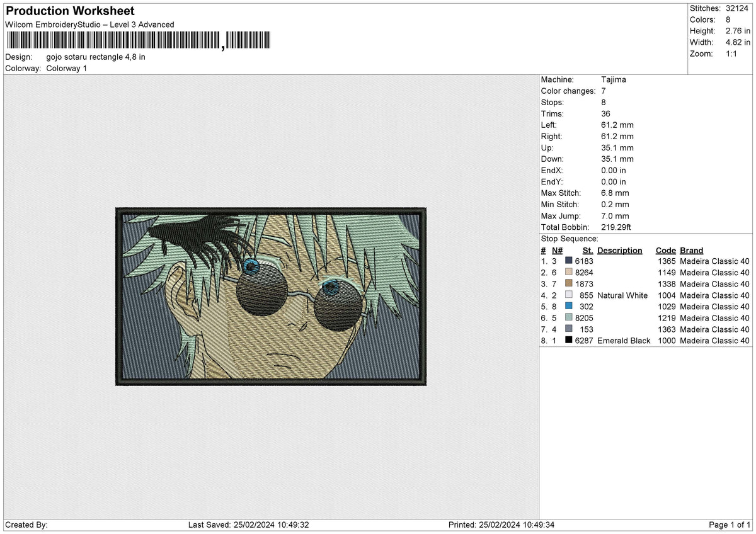Screen dimensions: 756x534
Task: Click the Colors count value in the header
Action: 729,20
